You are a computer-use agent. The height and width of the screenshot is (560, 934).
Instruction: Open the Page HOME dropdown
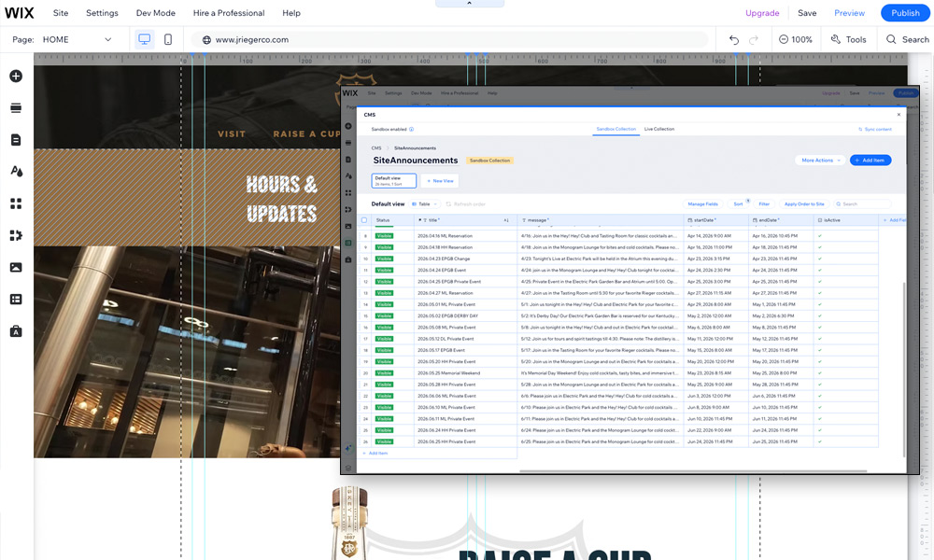77,40
